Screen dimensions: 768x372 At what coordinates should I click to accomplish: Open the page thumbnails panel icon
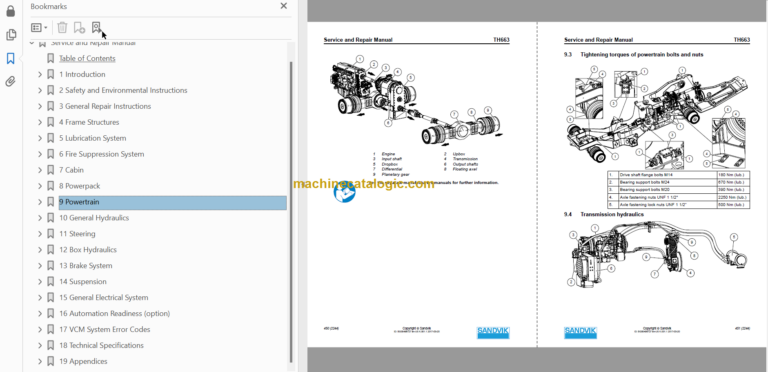tap(11, 35)
